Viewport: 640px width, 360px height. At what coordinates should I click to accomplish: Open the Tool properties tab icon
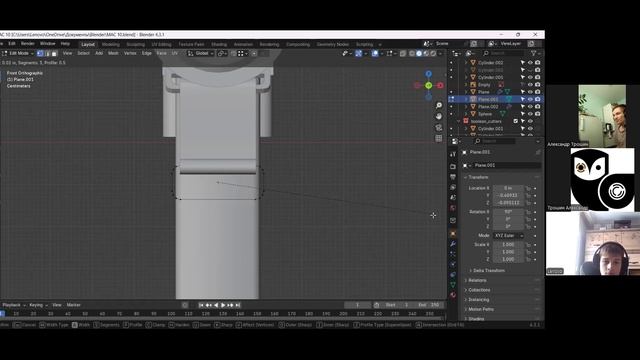pyautogui.click(x=453, y=154)
